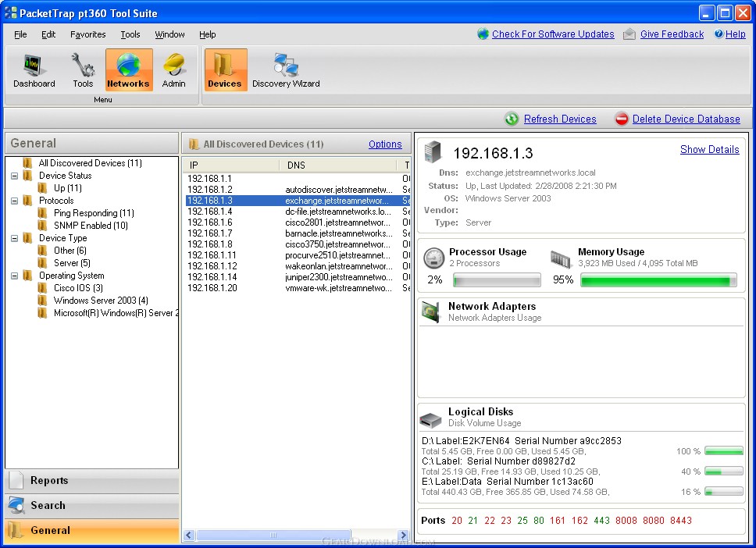Collapse the Device Status tree node
Image resolution: width=756 pixels, height=548 pixels.
15,176
